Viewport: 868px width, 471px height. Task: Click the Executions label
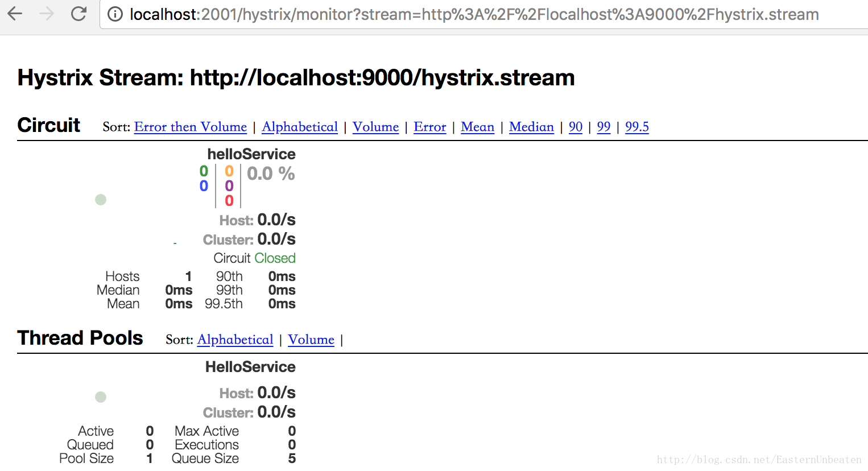point(206,445)
